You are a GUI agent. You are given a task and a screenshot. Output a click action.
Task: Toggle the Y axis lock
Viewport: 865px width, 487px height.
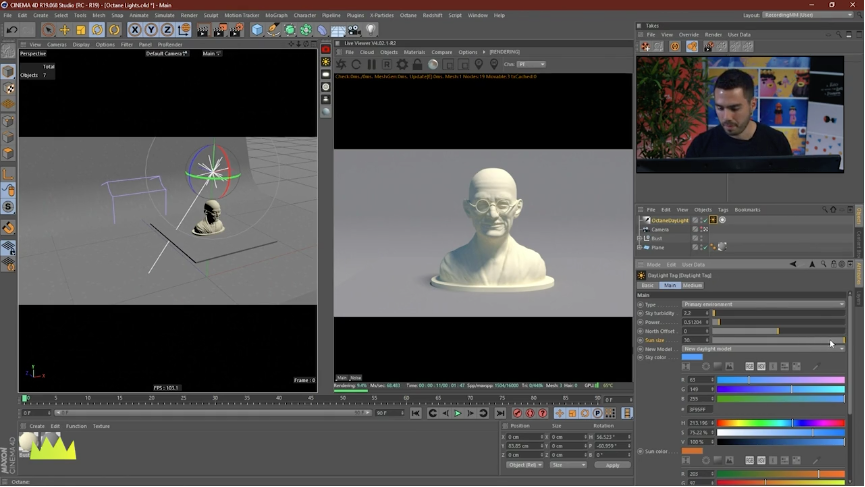point(151,30)
